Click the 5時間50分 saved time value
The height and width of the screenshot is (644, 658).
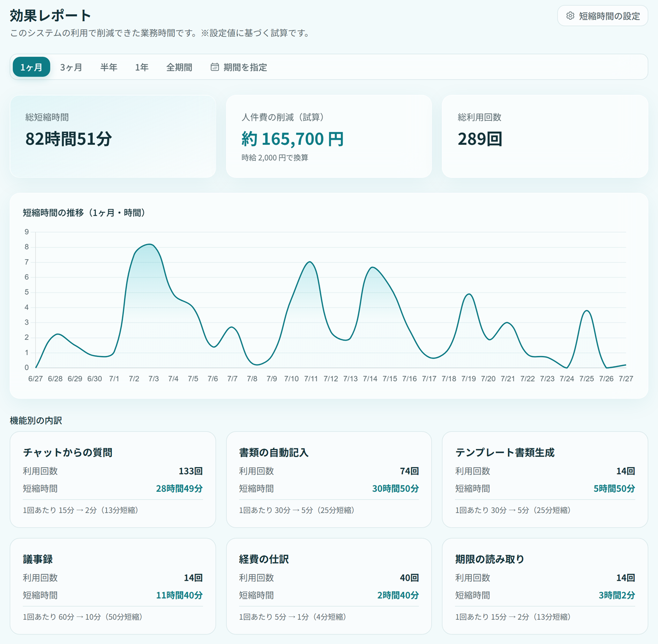point(614,489)
